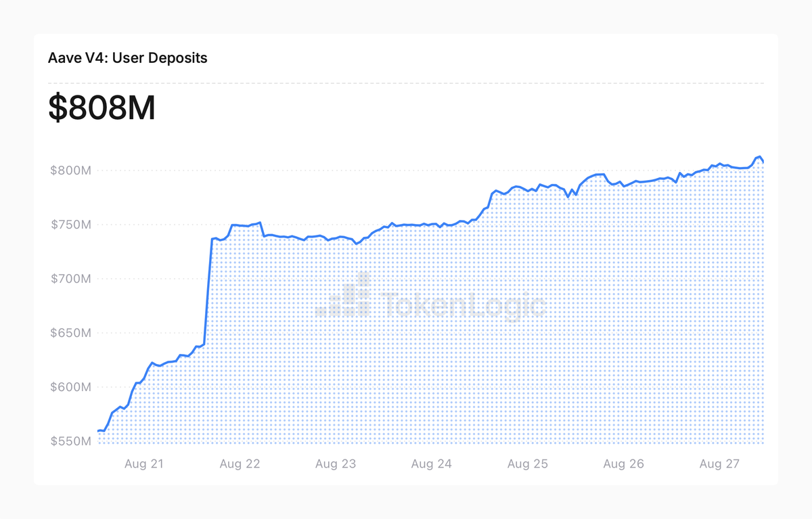The image size is (812, 519).
Task: Click the $550M y-axis label
Action: tap(71, 441)
